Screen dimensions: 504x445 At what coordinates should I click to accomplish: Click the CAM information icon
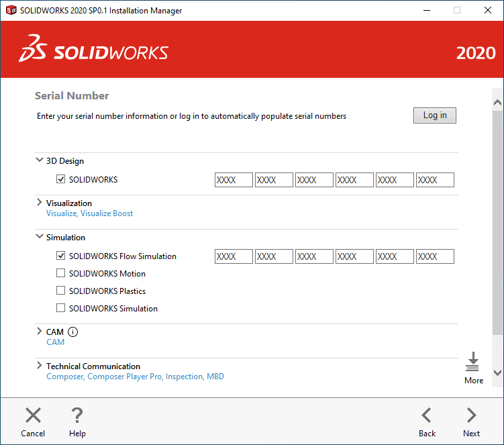[x=73, y=332]
